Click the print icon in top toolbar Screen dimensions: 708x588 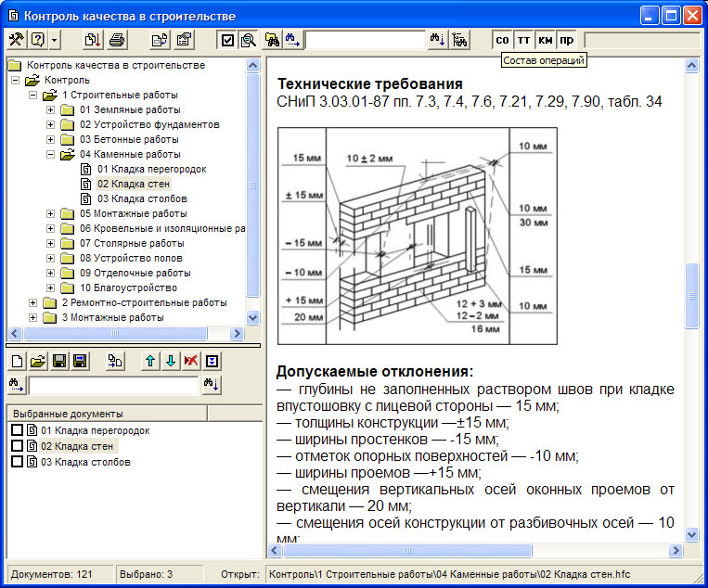[117, 40]
